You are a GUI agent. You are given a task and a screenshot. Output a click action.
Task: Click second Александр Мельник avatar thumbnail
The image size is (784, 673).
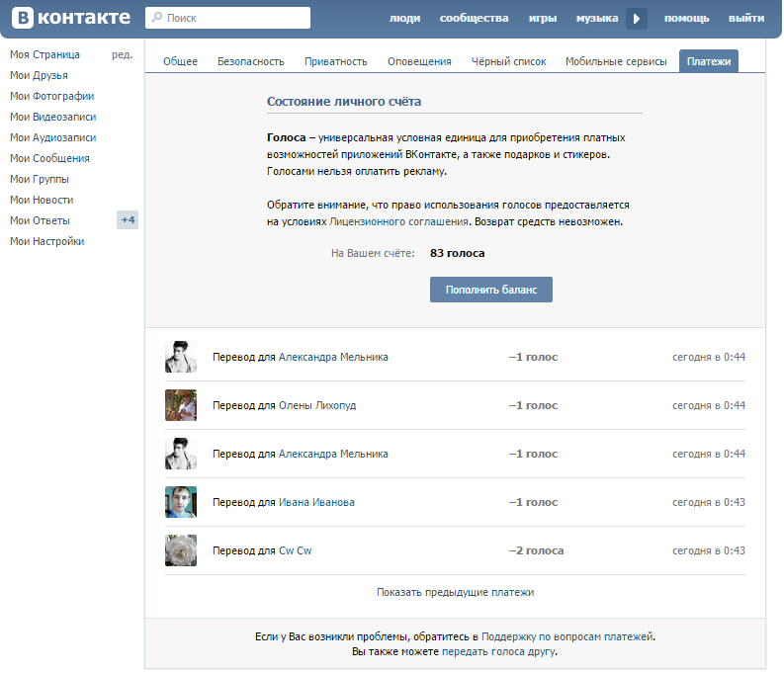181,454
